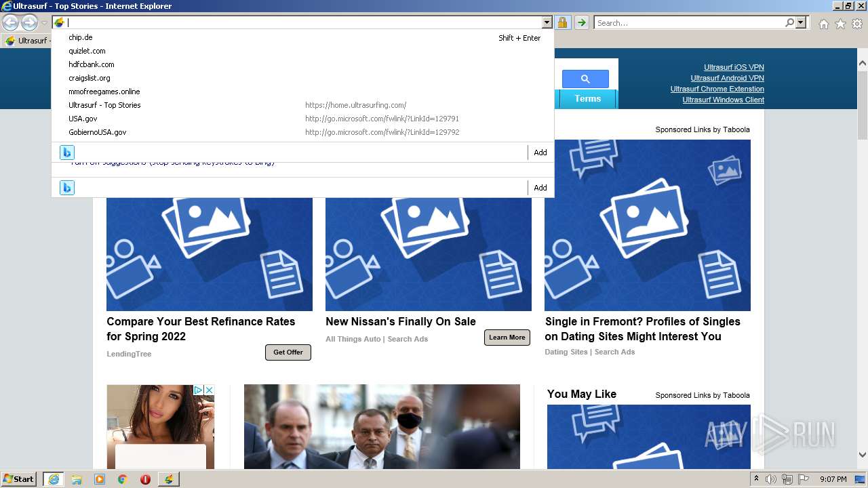Expand the search provider dropdown
868x488 pixels.
click(x=802, y=22)
